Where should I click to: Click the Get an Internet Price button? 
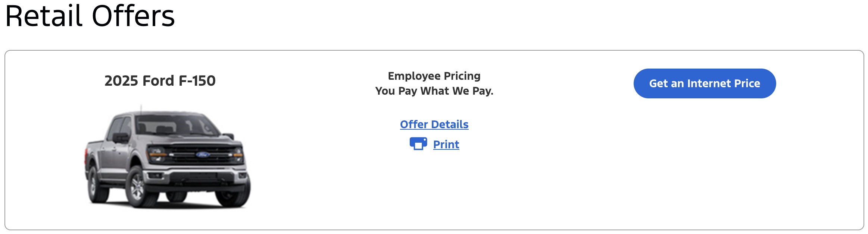pyautogui.click(x=705, y=83)
